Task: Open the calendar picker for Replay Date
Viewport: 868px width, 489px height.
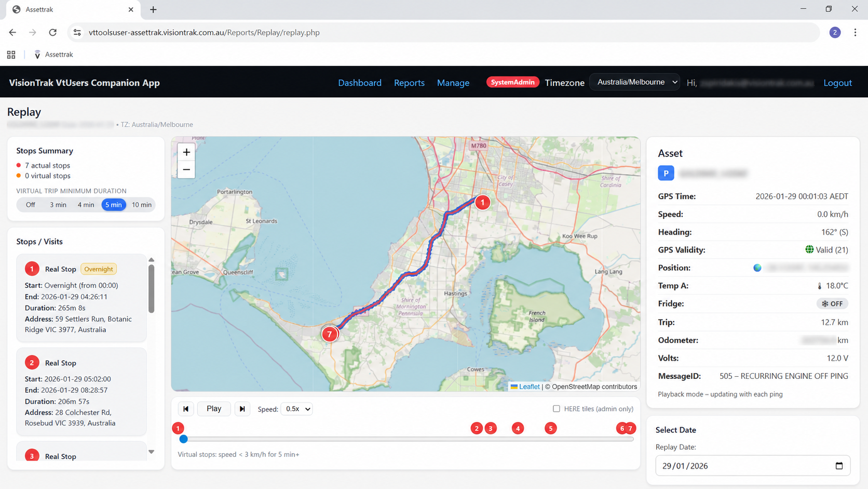Action: [x=839, y=466]
